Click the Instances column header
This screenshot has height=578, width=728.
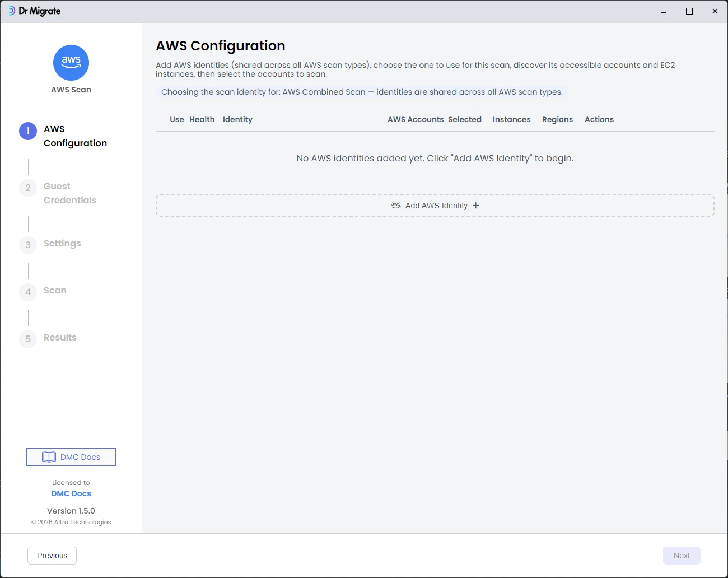coord(512,119)
